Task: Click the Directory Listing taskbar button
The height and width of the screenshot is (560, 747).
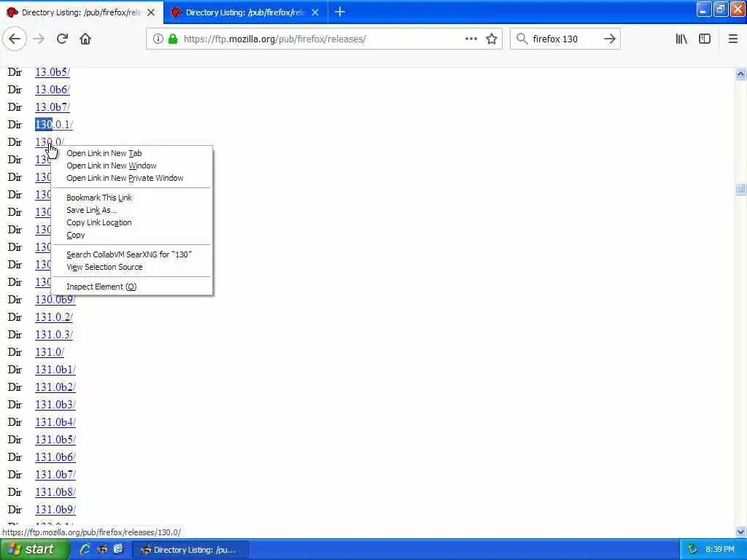Action: point(189,550)
